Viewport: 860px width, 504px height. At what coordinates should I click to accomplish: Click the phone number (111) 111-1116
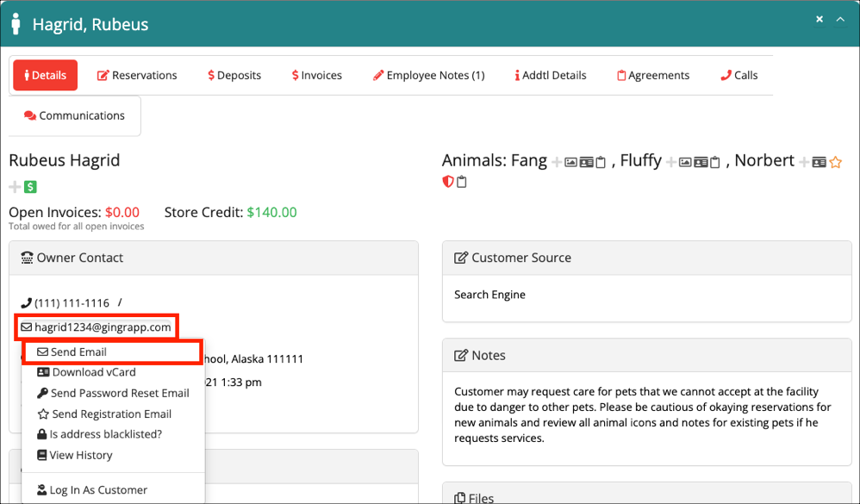72,303
